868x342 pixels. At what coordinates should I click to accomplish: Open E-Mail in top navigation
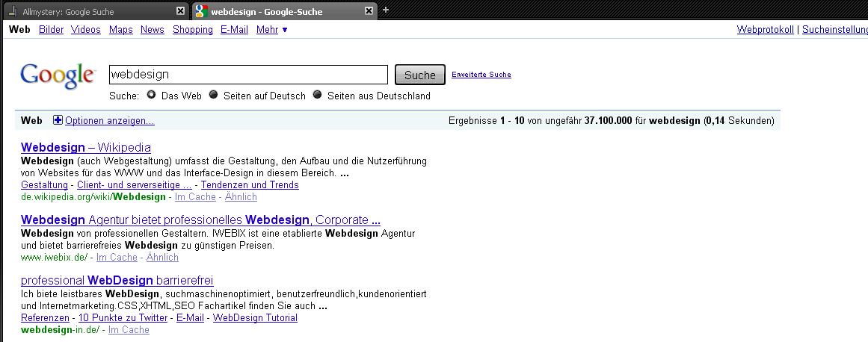click(234, 30)
